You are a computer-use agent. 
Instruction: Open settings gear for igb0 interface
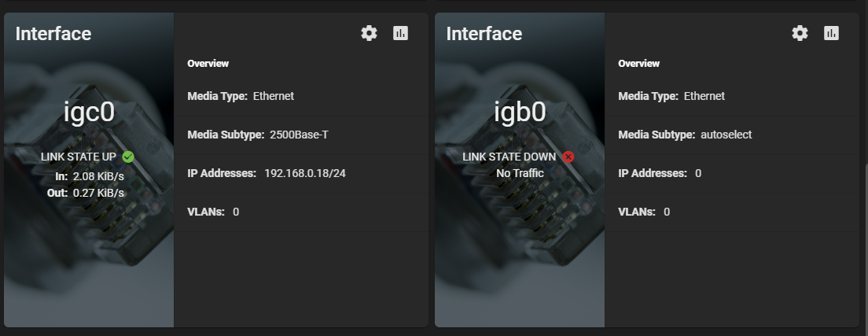click(800, 33)
